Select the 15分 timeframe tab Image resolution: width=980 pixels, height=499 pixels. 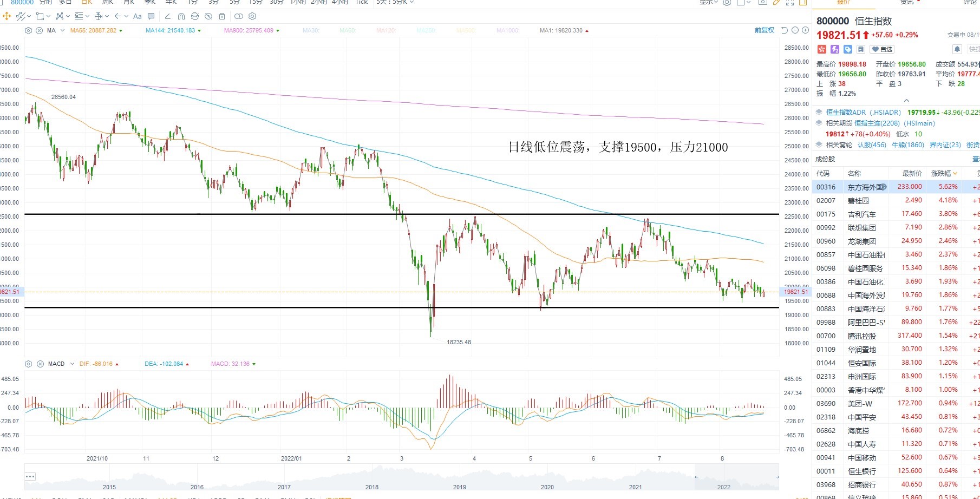256,2
